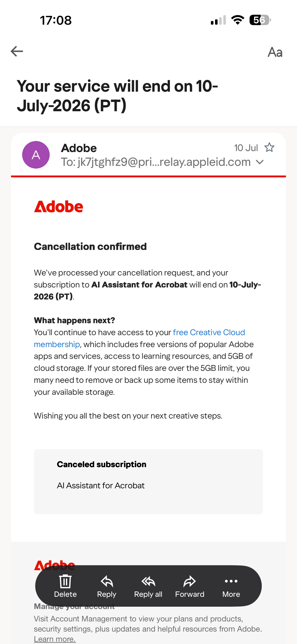Tap the purple Adobe sender avatar
Viewport: 297px width, 644px height.
(x=36, y=155)
